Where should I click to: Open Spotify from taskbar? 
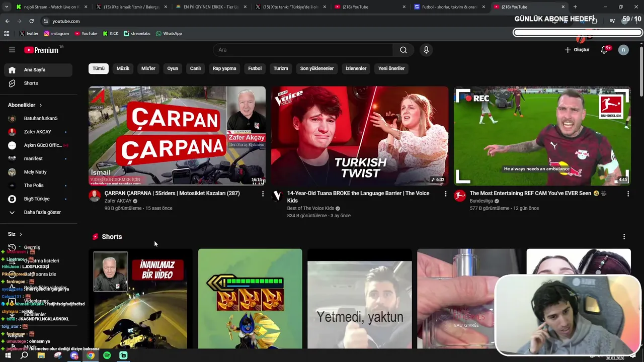click(x=107, y=355)
